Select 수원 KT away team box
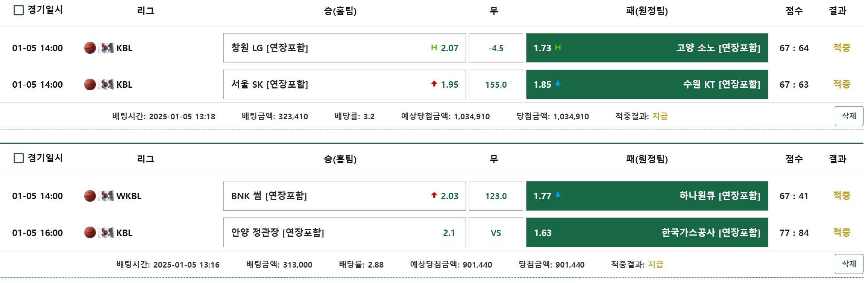868x283 pixels. pyautogui.click(x=646, y=85)
